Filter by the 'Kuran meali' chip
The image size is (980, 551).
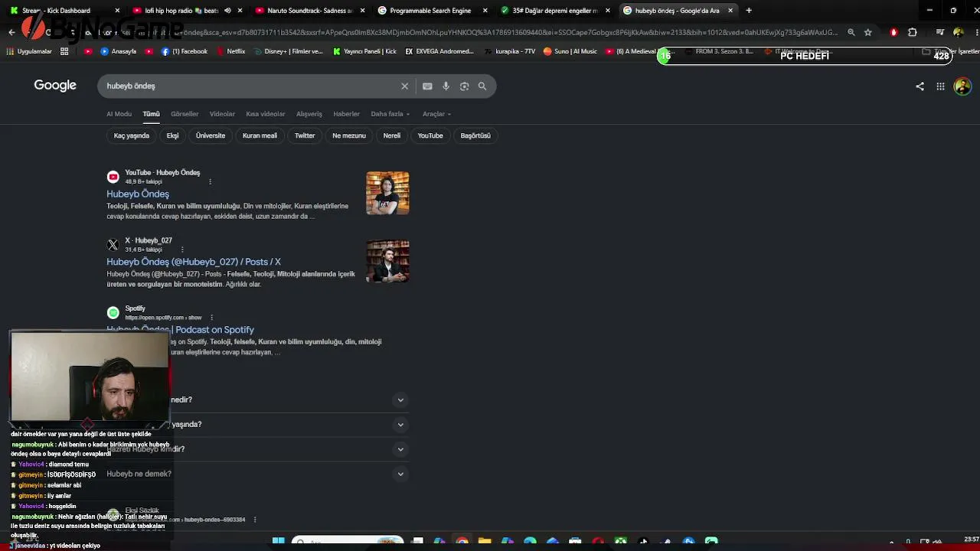pos(260,135)
